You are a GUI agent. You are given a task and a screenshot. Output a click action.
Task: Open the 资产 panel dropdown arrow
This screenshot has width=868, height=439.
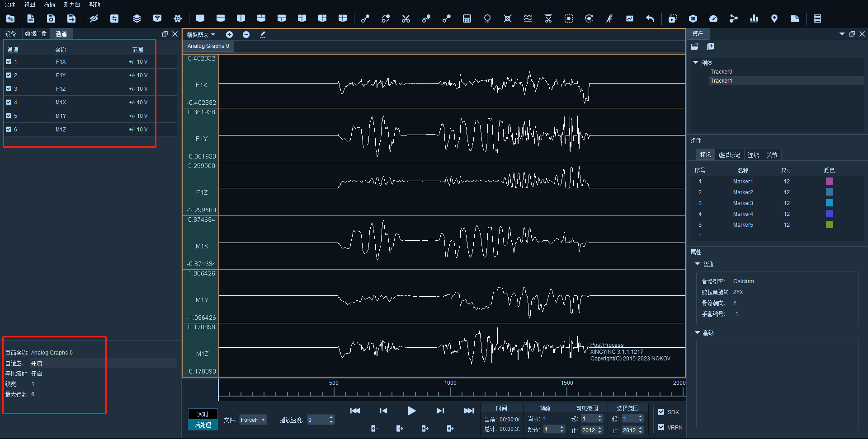842,34
